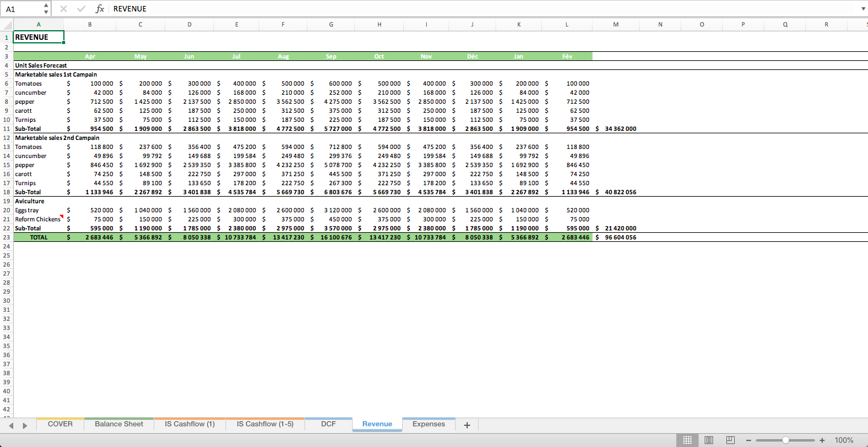This screenshot has height=447, width=868.
Task: Switch to the Balance Sheet tab
Action: coord(119,424)
